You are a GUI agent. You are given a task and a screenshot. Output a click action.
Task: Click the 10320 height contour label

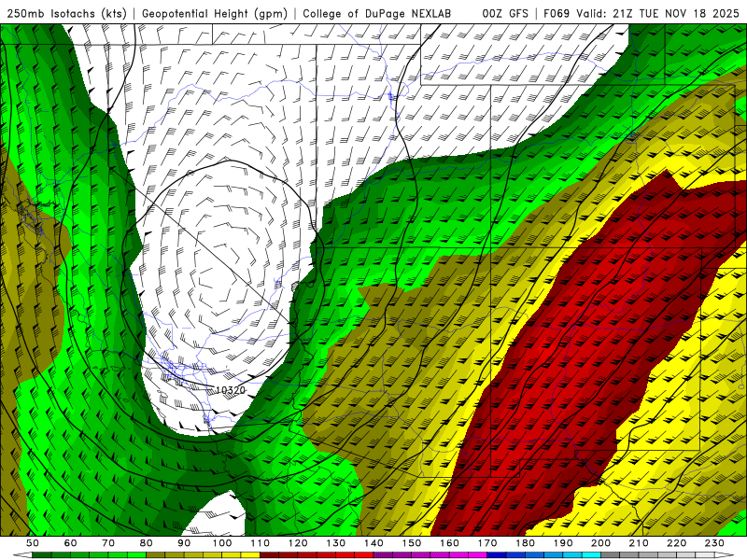click(x=231, y=390)
